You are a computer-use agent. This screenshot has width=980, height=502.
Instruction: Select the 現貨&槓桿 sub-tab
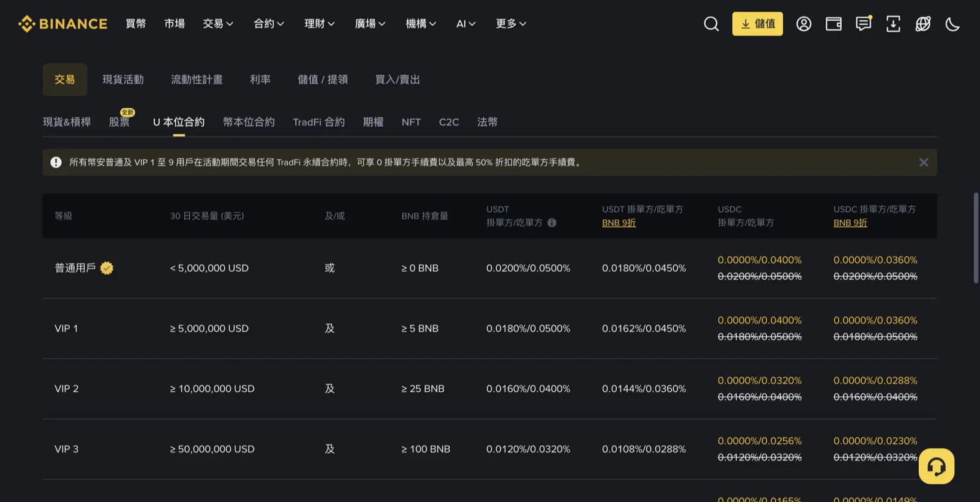click(x=67, y=122)
